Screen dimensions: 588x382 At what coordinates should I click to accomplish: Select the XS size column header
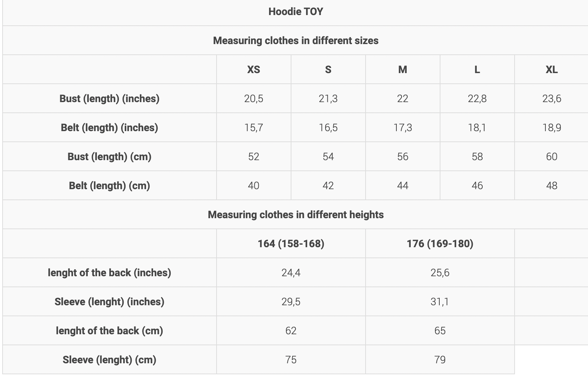(x=254, y=69)
